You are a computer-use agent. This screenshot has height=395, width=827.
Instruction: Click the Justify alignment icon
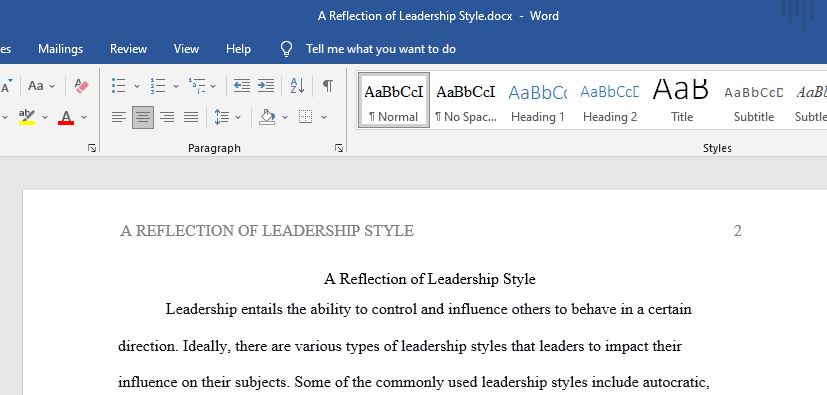click(191, 117)
